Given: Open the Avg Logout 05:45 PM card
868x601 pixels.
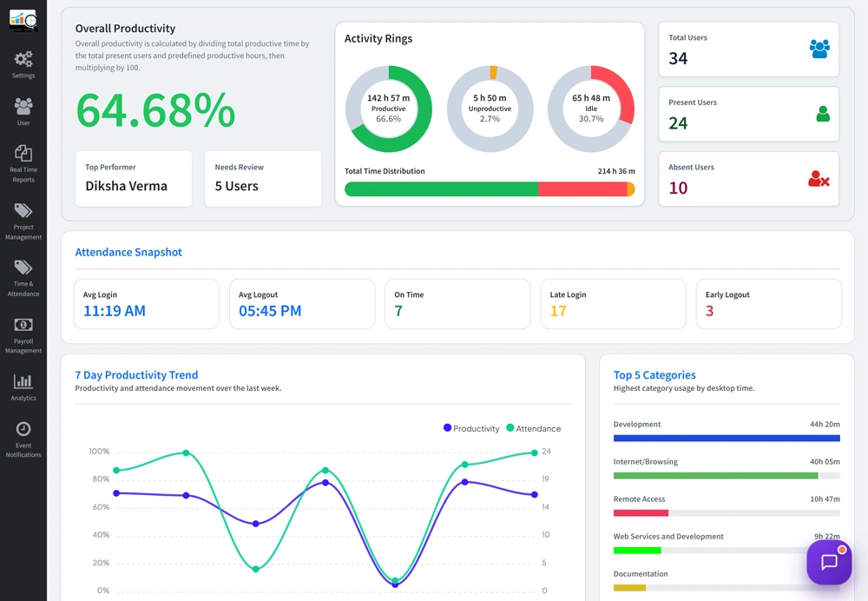Looking at the screenshot, I should 302,304.
